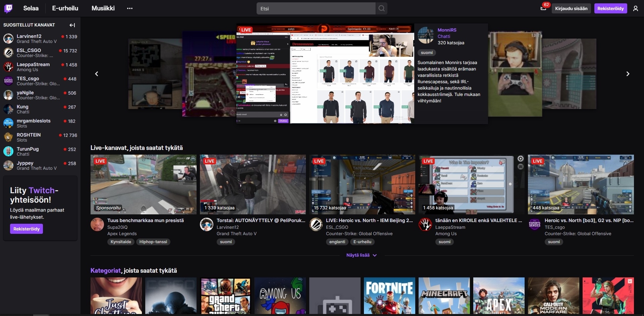This screenshot has height=316, width=644.
Task: Open the Prime loot crown icon
Action: click(543, 8)
